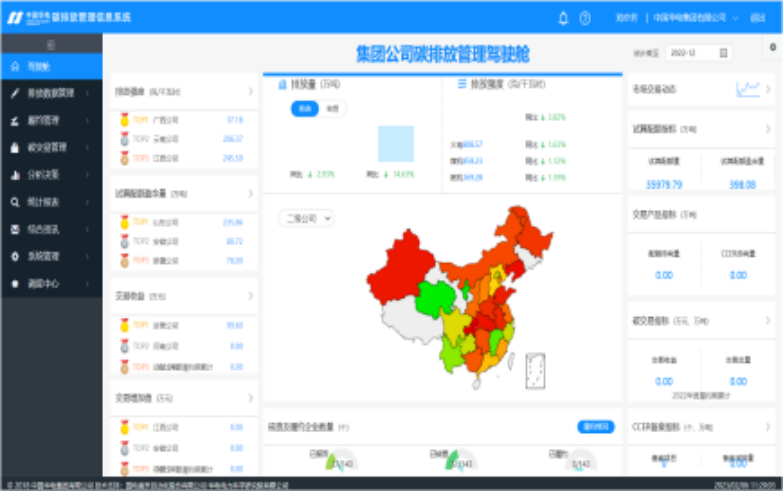Open the help question-mark icon
783x492 pixels.
(585, 18)
